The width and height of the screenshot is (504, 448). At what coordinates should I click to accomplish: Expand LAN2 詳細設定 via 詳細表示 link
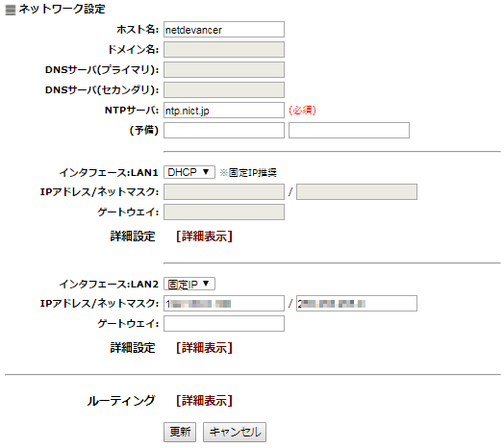coord(204,348)
